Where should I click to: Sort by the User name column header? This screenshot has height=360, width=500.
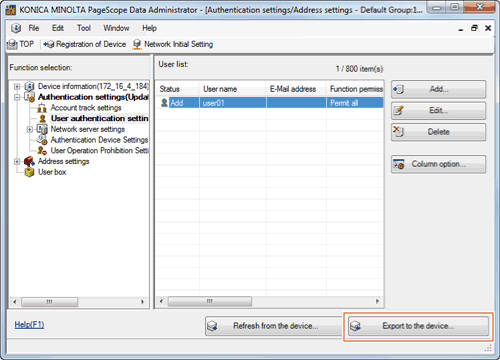coord(233,89)
